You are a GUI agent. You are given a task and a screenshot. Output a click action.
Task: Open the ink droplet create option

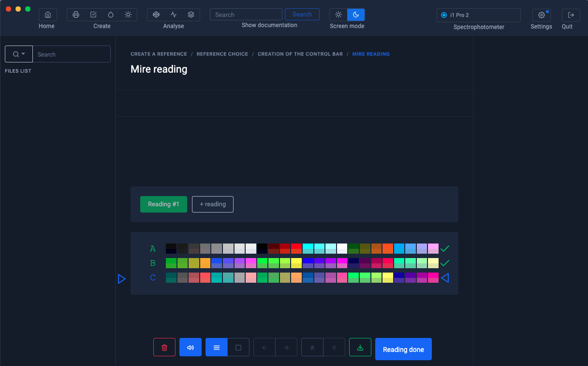click(x=111, y=15)
